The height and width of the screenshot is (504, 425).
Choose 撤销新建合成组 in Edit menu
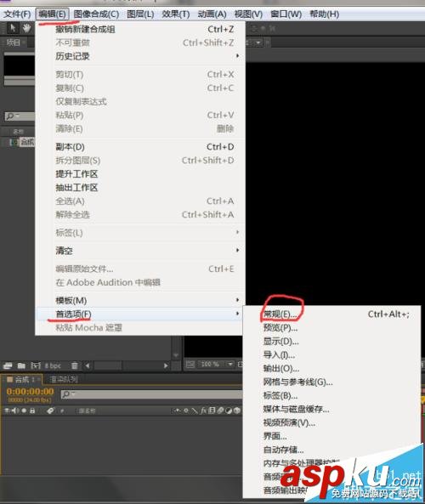(141, 29)
